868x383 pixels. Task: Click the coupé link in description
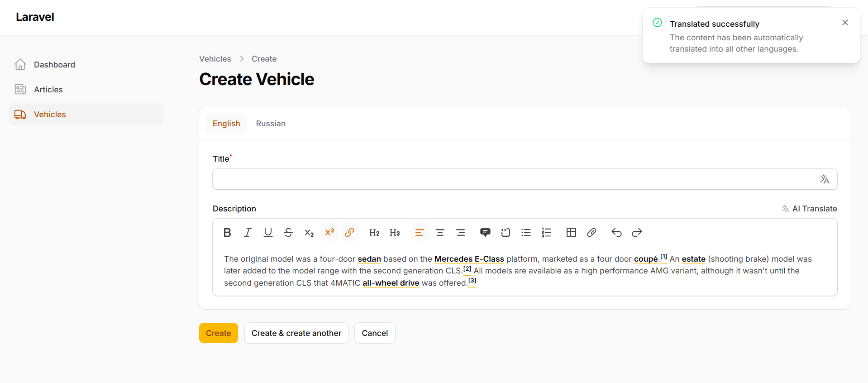[x=646, y=259]
